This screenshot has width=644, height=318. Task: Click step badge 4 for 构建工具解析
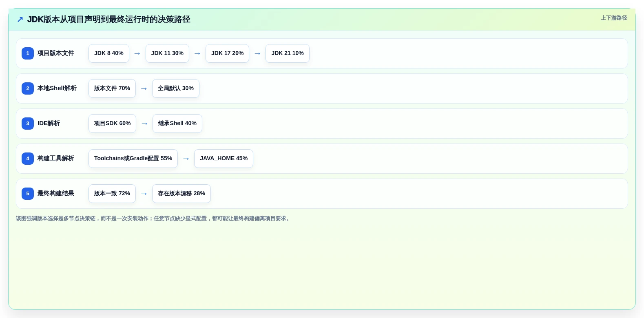[28, 159]
